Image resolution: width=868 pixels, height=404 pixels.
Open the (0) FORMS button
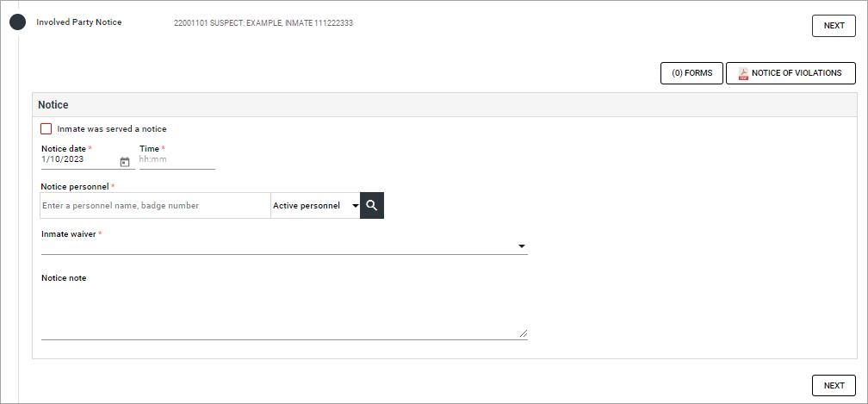(691, 73)
